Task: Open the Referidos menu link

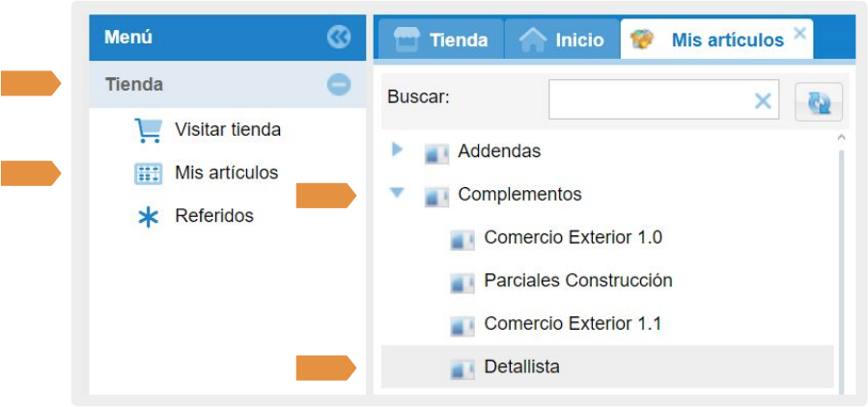Action: (214, 216)
